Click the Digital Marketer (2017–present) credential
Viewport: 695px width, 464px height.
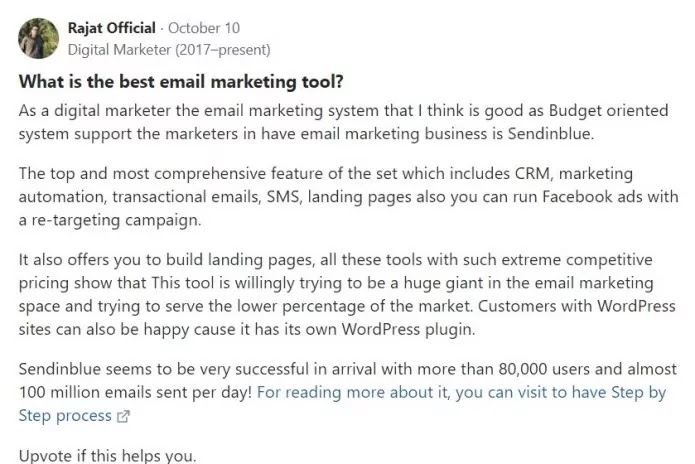pyautogui.click(x=169, y=50)
